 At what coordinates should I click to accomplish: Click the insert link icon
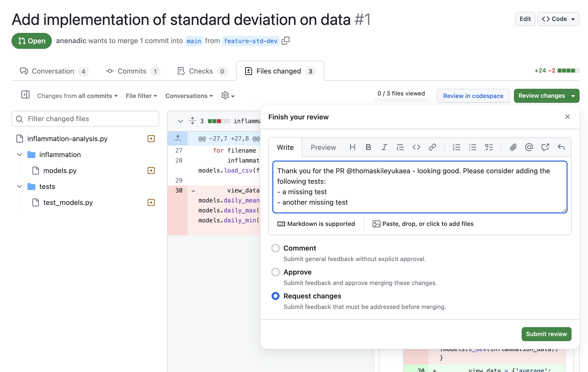click(x=432, y=147)
